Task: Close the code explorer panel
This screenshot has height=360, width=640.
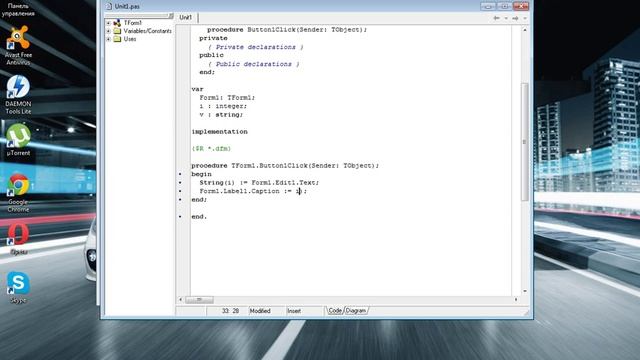Action: (x=171, y=16)
